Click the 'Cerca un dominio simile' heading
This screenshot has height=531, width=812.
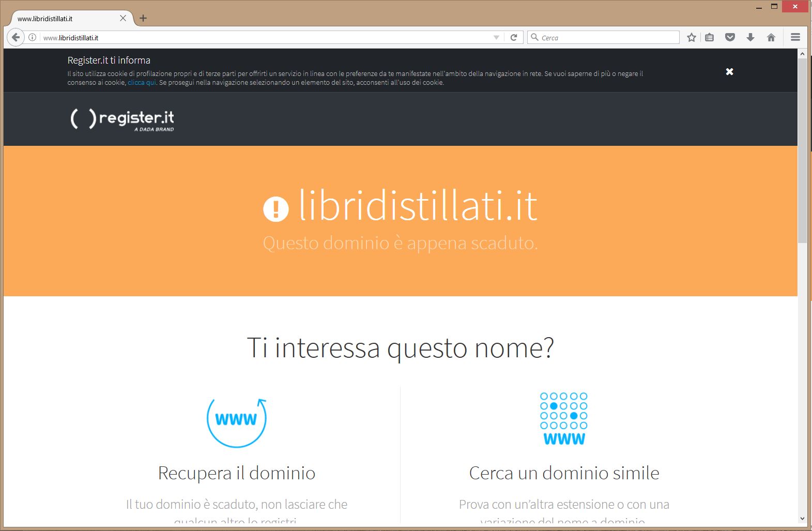click(x=564, y=473)
